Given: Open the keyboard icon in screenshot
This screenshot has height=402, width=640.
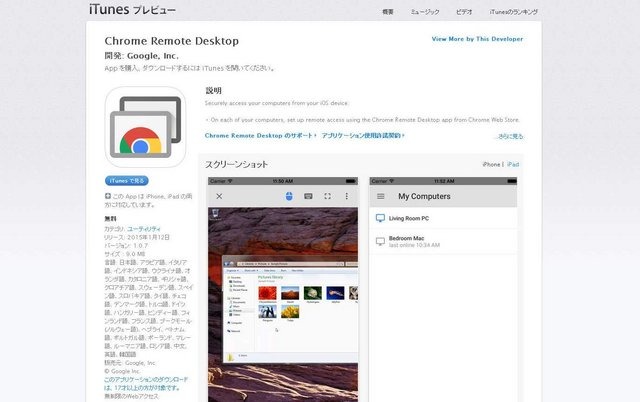Looking at the screenshot, I should [x=308, y=196].
